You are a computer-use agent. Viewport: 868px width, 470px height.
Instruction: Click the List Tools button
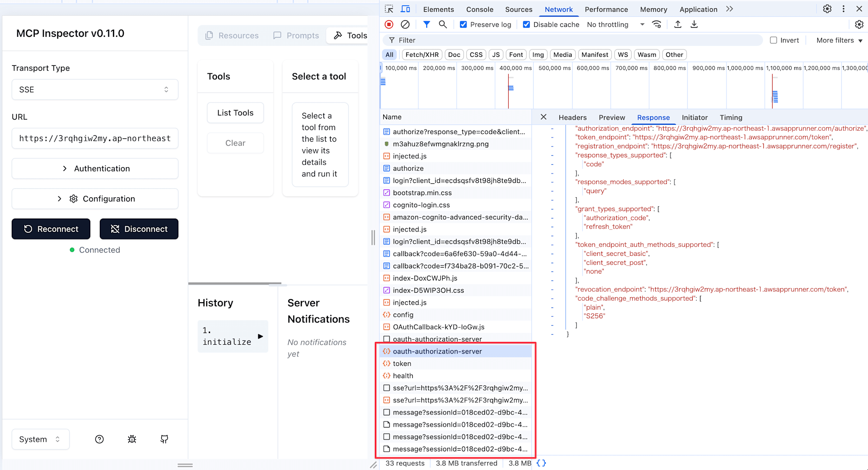[x=235, y=113]
